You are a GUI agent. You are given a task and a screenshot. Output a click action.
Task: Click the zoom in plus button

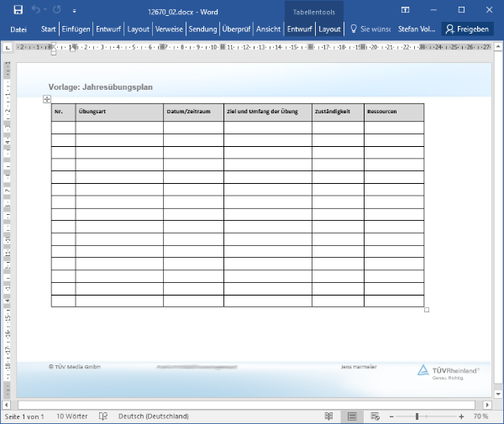462,416
